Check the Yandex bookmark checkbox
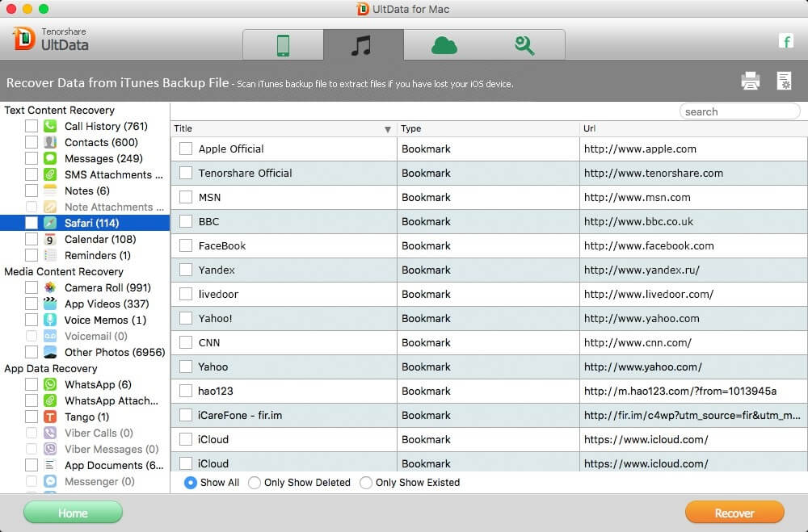The height and width of the screenshot is (532, 808). 186,270
